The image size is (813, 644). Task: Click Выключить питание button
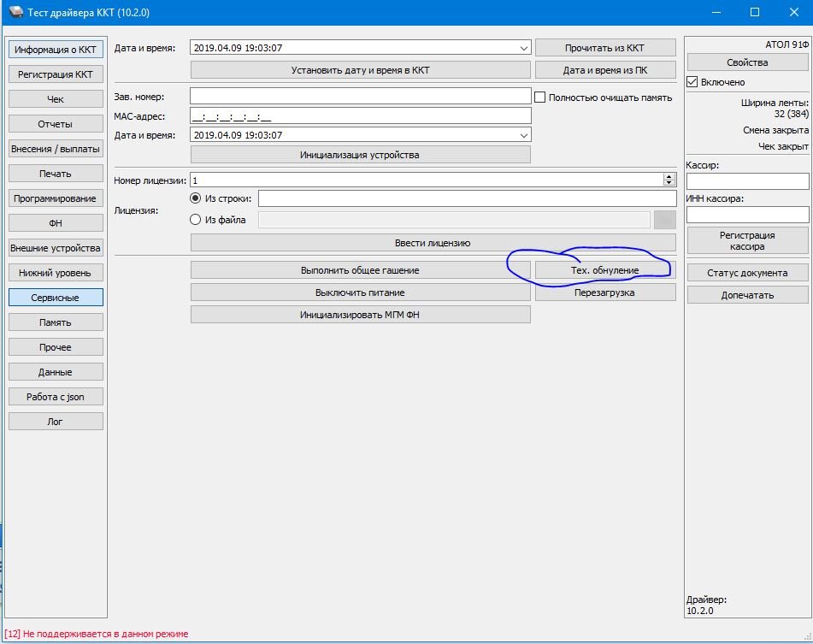361,292
